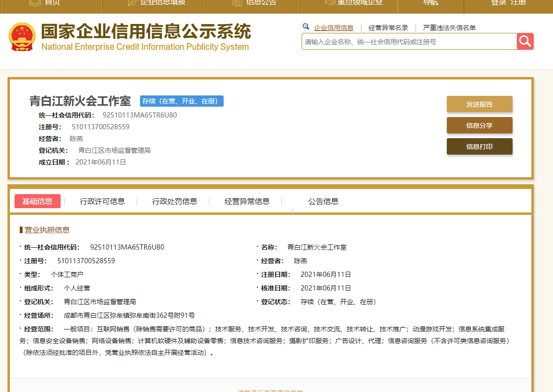Click the 发送报告 button

(479, 104)
